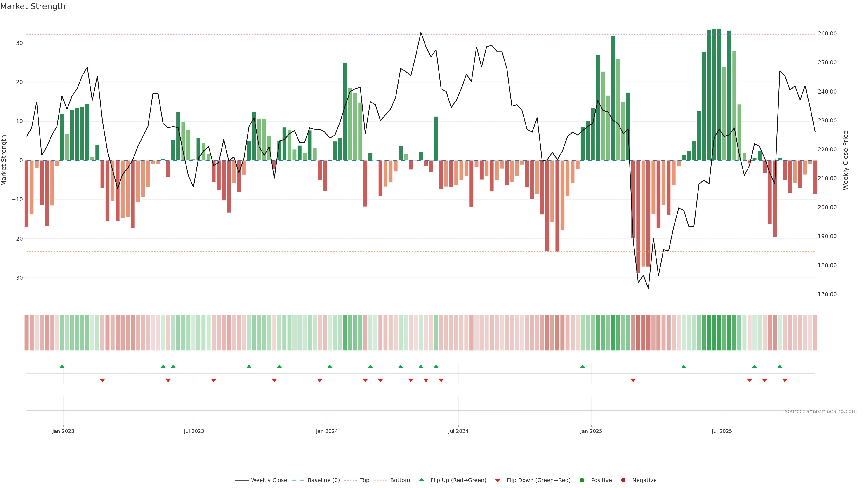Click the flip-up triangle marker near Jan 2025
This screenshot has height=488, width=868.
click(583, 366)
